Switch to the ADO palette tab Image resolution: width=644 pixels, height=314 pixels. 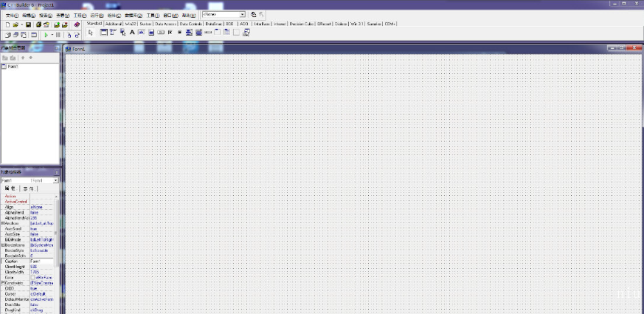click(x=243, y=24)
